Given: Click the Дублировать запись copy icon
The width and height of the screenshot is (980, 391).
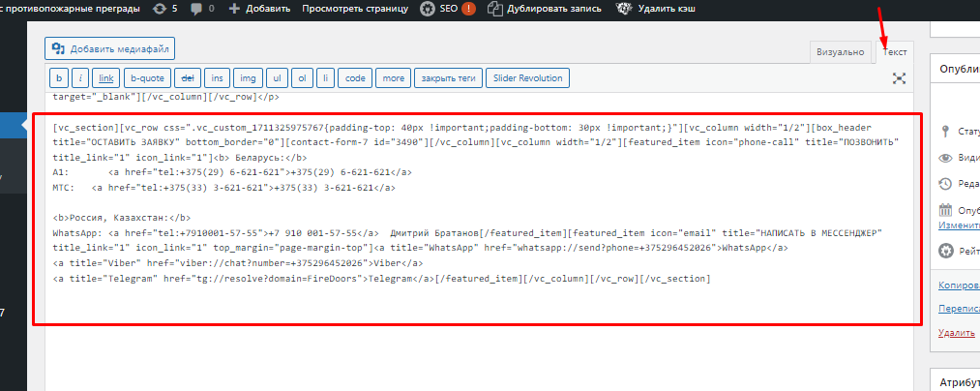Looking at the screenshot, I should [x=495, y=9].
